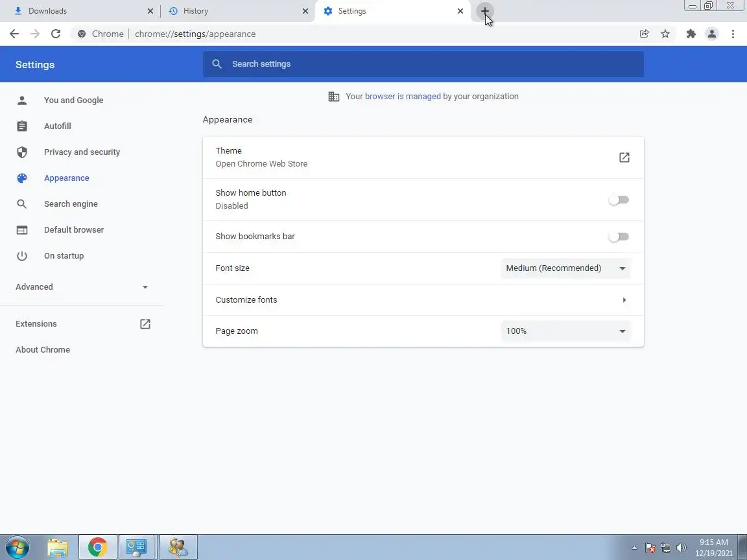Close the Settings tab

pos(460,11)
